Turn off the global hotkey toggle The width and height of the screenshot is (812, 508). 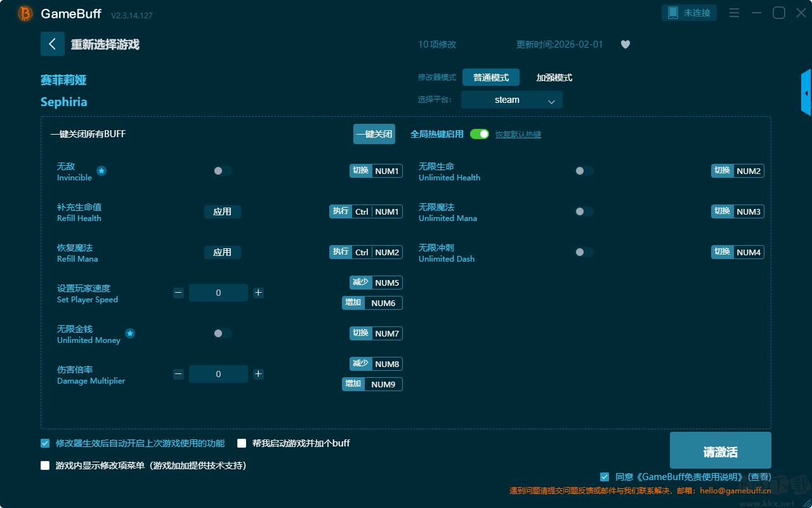click(480, 134)
